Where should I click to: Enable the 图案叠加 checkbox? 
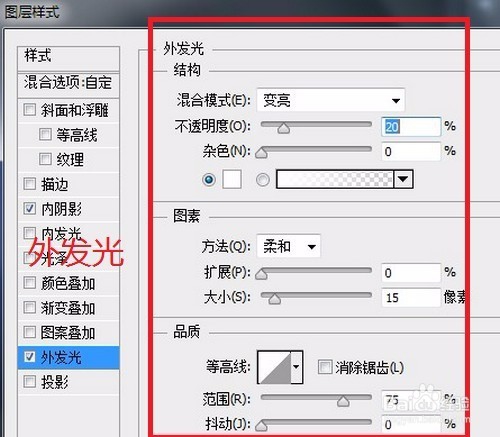30,332
